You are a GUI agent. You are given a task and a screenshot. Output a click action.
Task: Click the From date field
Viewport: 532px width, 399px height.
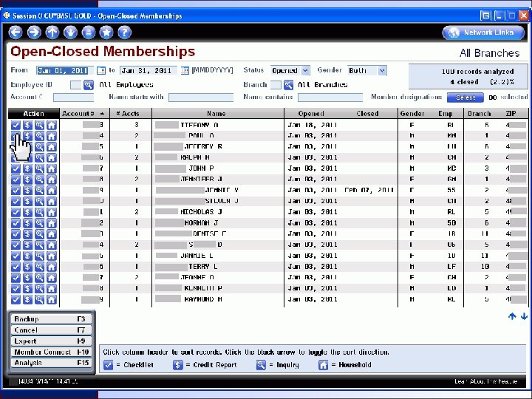(65, 71)
